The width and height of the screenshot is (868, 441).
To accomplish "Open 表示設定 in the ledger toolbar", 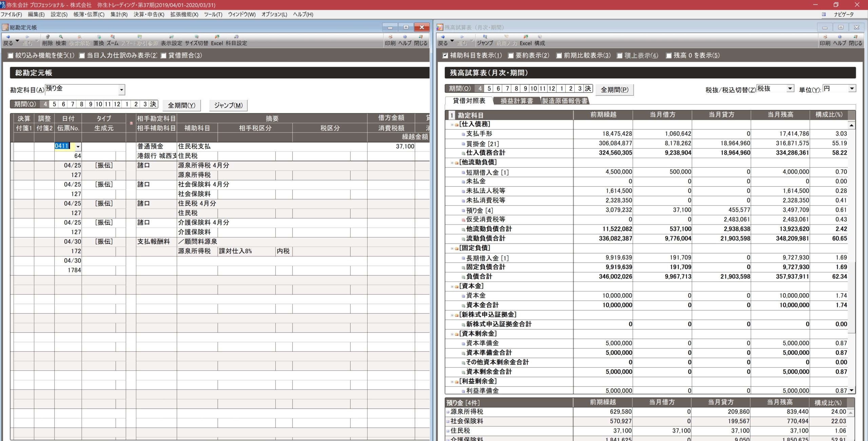I will pyautogui.click(x=171, y=40).
